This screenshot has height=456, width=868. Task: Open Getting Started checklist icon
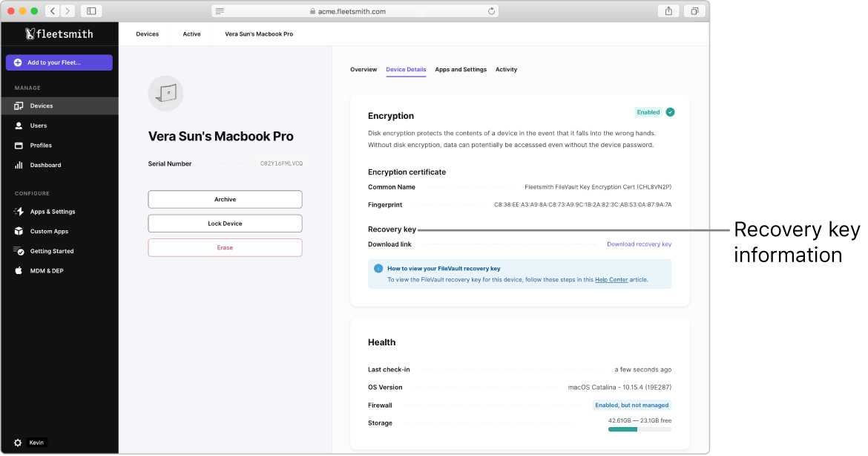coord(19,251)
